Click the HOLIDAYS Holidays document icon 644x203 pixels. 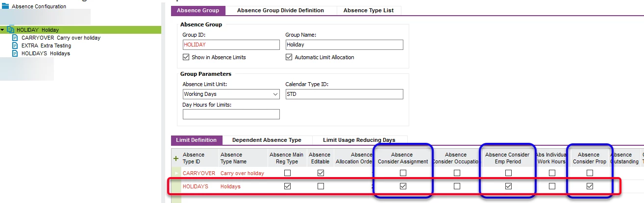tap(15, 53)
